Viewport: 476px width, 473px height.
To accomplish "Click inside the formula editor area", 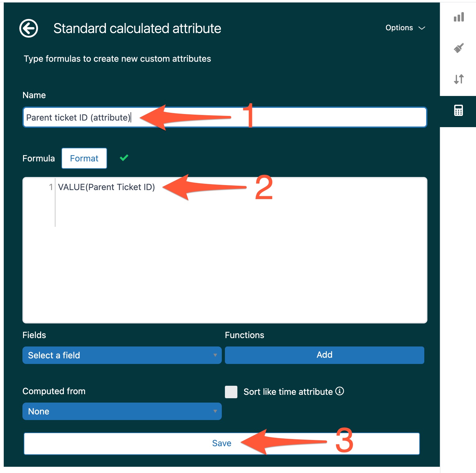I will (225, 250).
